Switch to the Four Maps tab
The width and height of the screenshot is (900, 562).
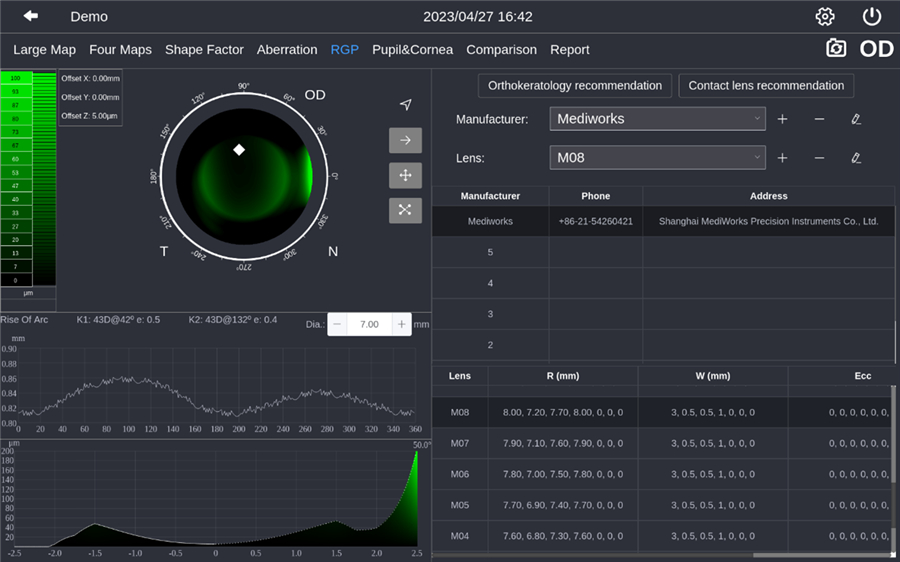pyautogui.click(x=121, y=50)
